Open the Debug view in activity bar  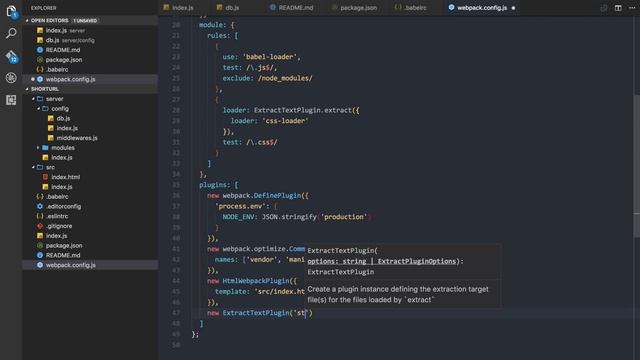[x=11, y=78]
